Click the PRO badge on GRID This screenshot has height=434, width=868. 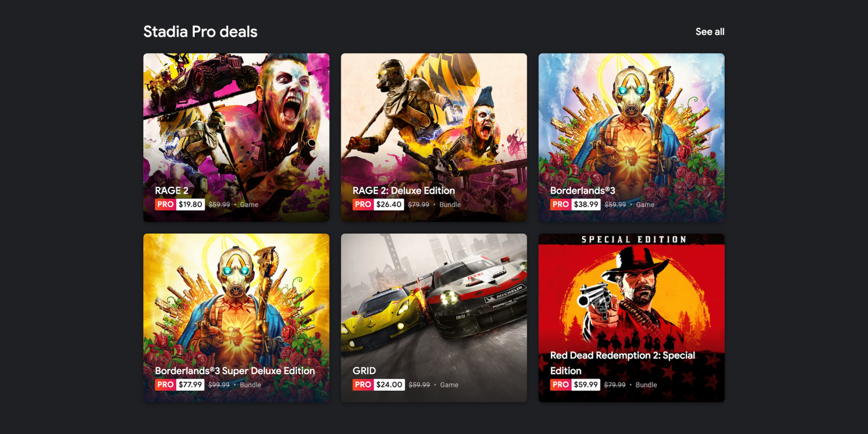363,385
